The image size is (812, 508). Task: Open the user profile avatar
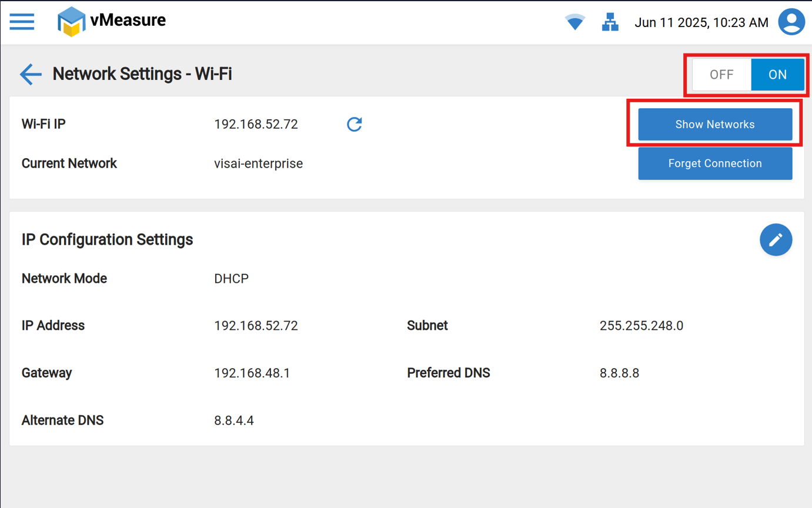click(x=791, y=22)
